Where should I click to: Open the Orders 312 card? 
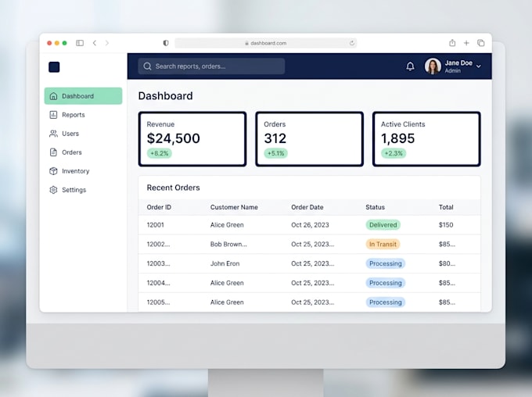[x=310, y=139]
